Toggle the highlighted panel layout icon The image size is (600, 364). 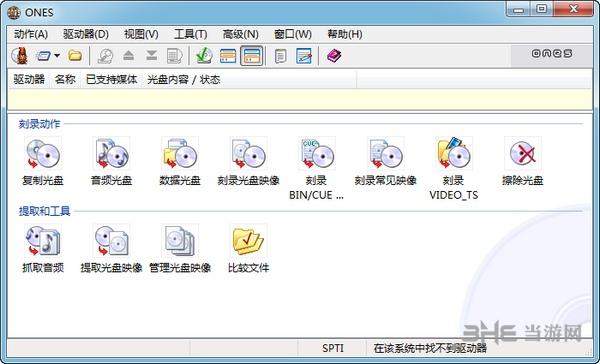pos(251,56)
